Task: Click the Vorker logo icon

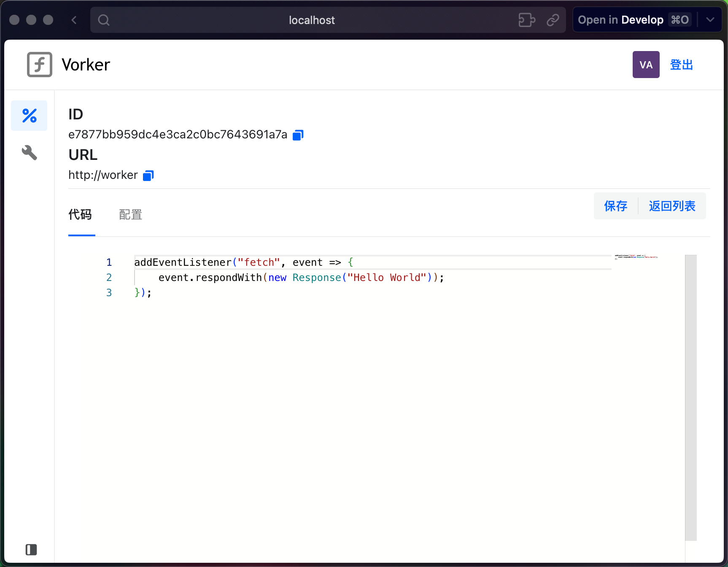Action: pyautogui.click(x=40, y=65)
